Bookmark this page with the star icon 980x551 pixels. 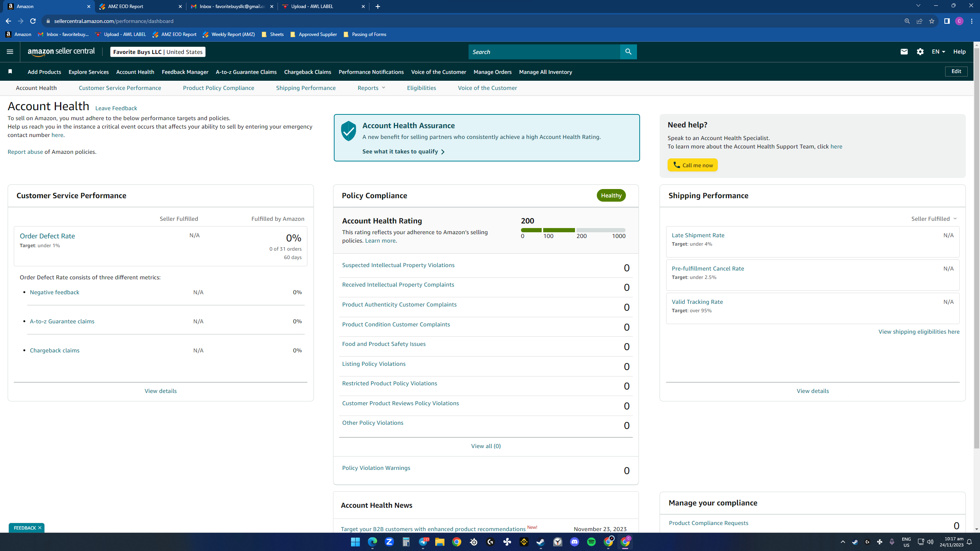click(x=932, y=21)
